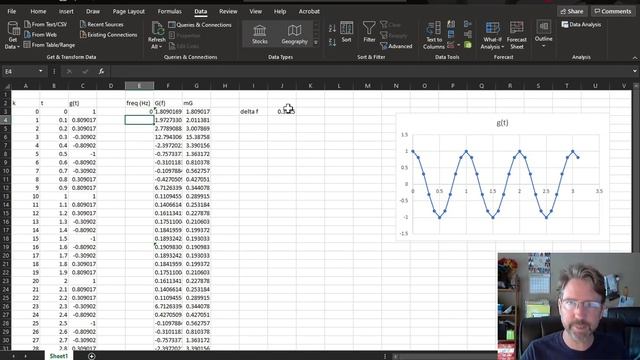Screen dimensions: 640x360
Task: Add a new sheet
Action: (x=91, y=356)
